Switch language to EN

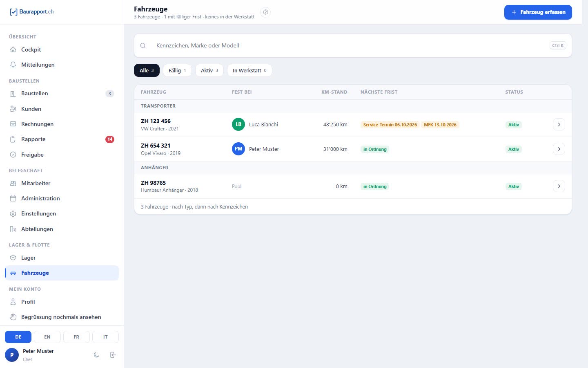click(x=47, y=337)
